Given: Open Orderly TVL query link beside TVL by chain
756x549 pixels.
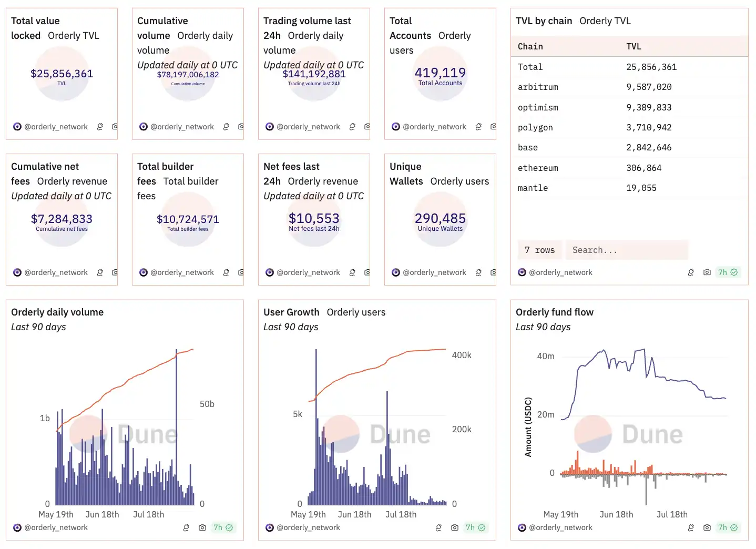Looking at the screenshot, I should pos(605,21).
